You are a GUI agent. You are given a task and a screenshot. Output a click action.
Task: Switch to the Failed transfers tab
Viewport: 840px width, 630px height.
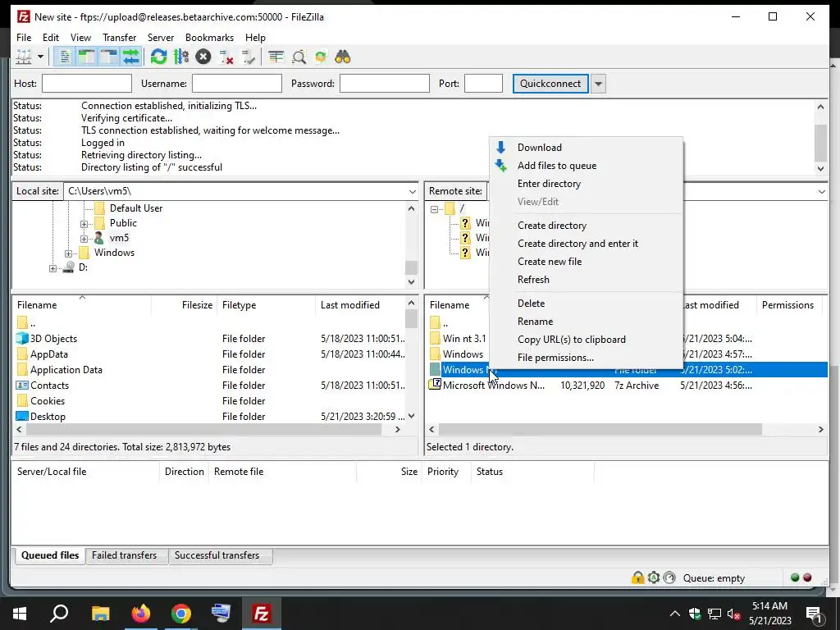[125, 555]
